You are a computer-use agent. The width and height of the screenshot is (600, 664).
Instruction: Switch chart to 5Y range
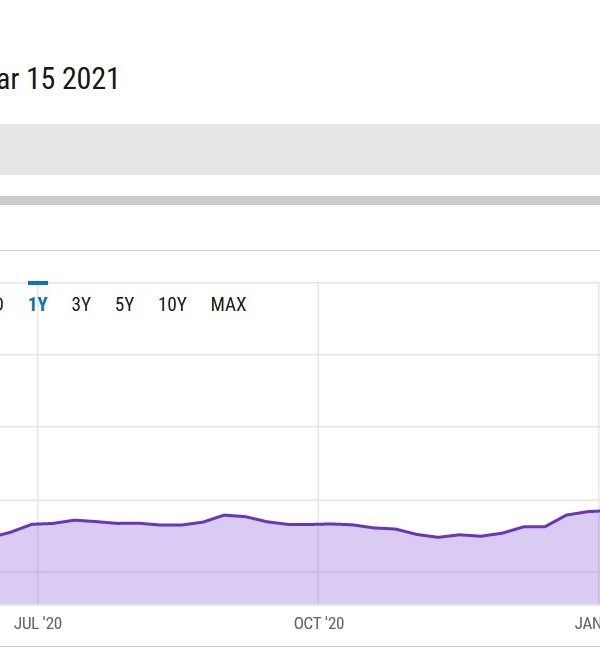124,304
